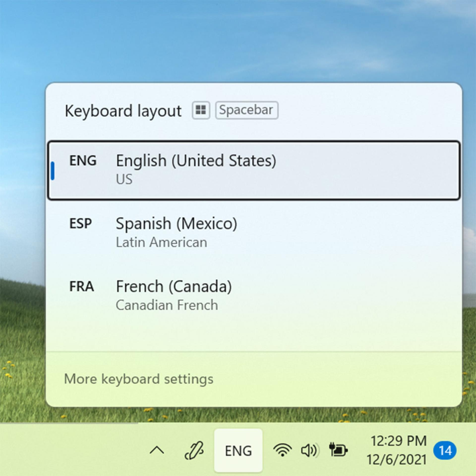
Task: Open Wi-Fi network icon in tray
Action: click(282, 450)
